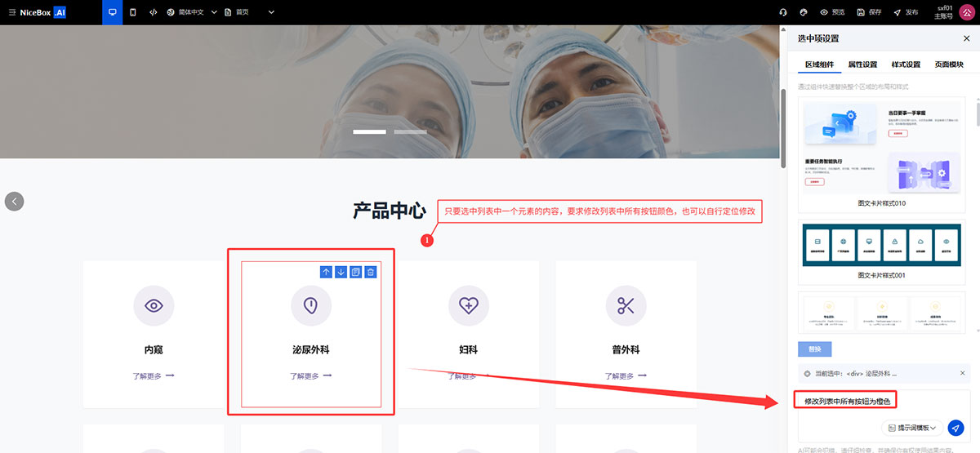Click the NiceBox .AI logo
This screenshot has width=980, height=453.
(x=42, y=12)
